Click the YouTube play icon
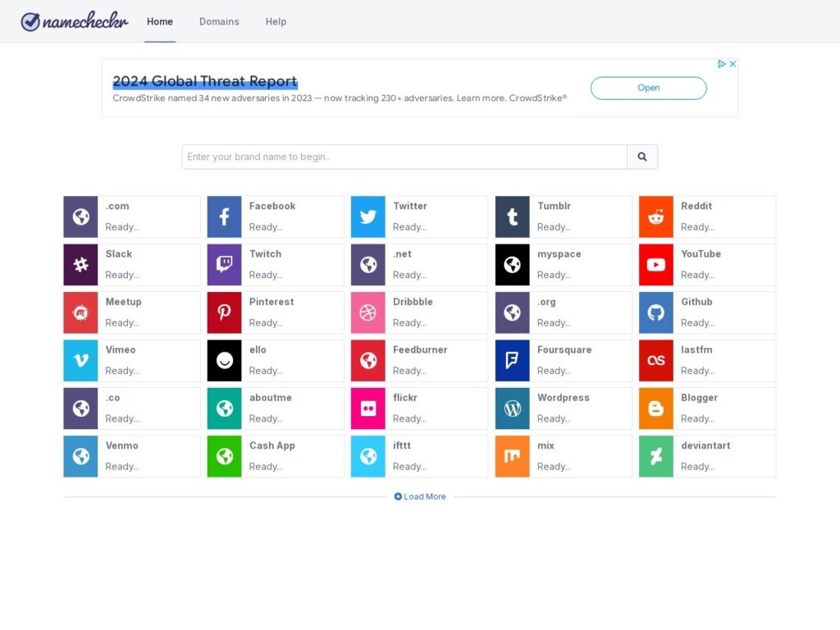This screenshot has width=840, height=630. point(655,265)
